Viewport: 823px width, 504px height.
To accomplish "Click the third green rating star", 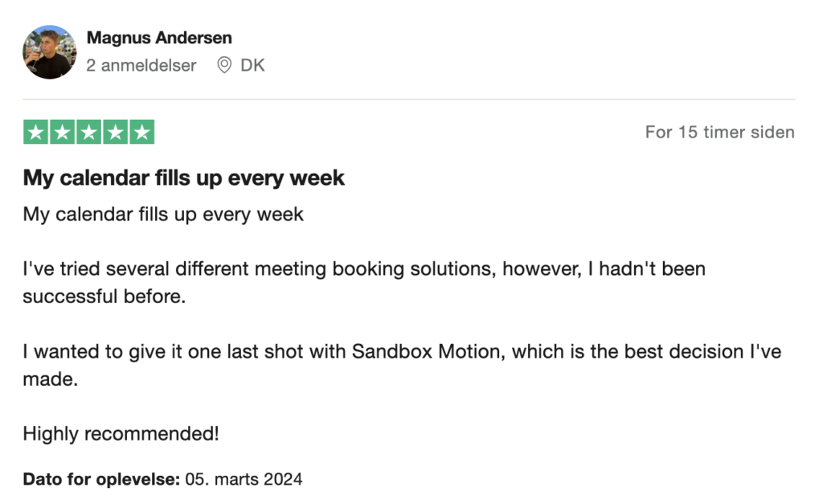I will coord(89,133).
